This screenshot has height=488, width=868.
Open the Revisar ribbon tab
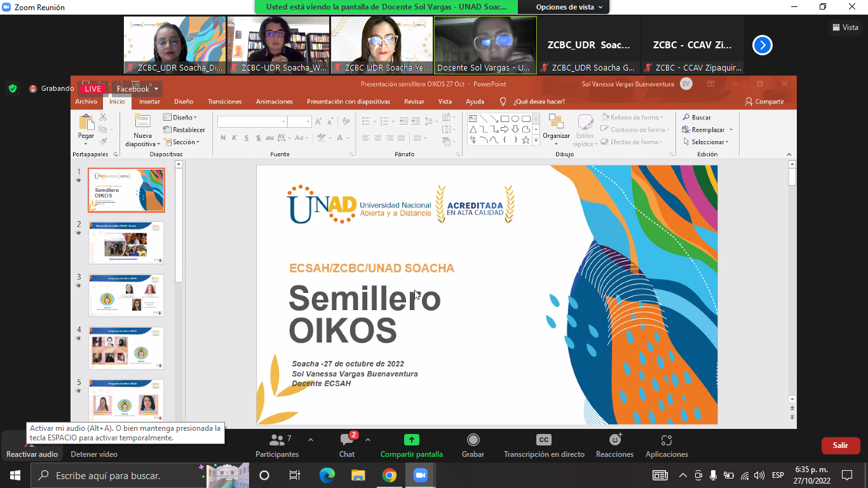(x=414, y=102)
